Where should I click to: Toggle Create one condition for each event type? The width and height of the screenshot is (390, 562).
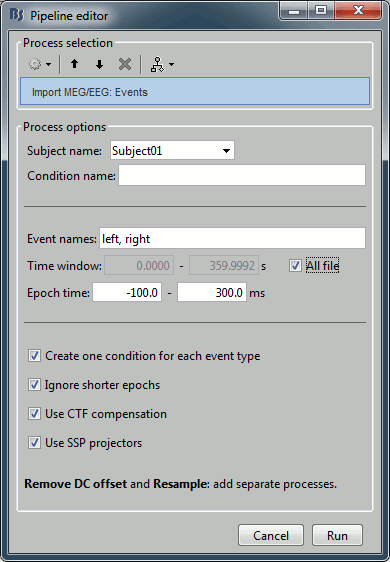(x=34, y=356)
